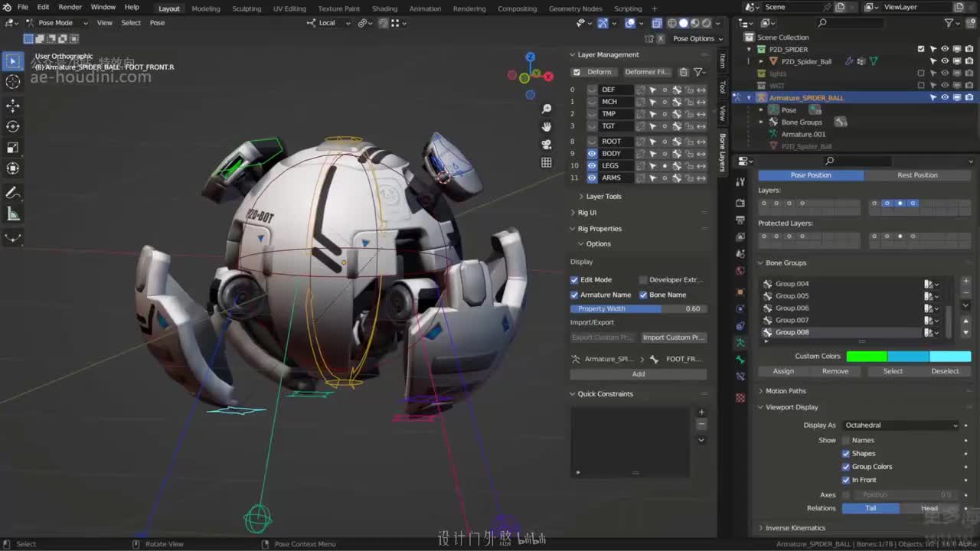Toggle visibility of the BODY layer
The width and height of the screenshot is (980, 551).
592,154
